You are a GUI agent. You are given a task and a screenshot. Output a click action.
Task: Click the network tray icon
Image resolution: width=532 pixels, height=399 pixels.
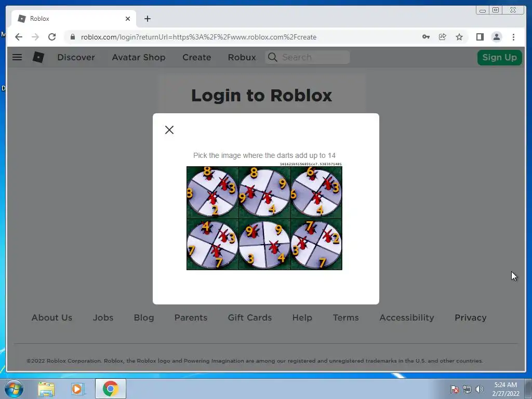(467, 389)
